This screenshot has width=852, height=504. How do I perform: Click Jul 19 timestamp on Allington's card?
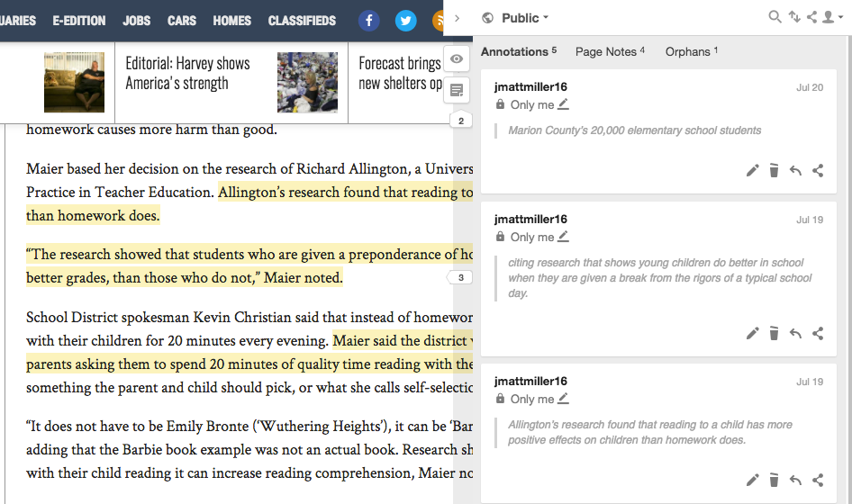[810, 382]
